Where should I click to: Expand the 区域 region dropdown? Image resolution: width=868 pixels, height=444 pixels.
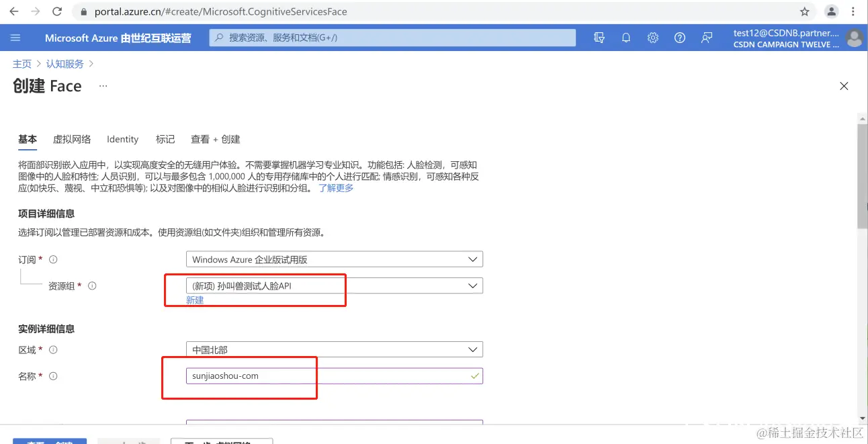click(x=335, y=350)
